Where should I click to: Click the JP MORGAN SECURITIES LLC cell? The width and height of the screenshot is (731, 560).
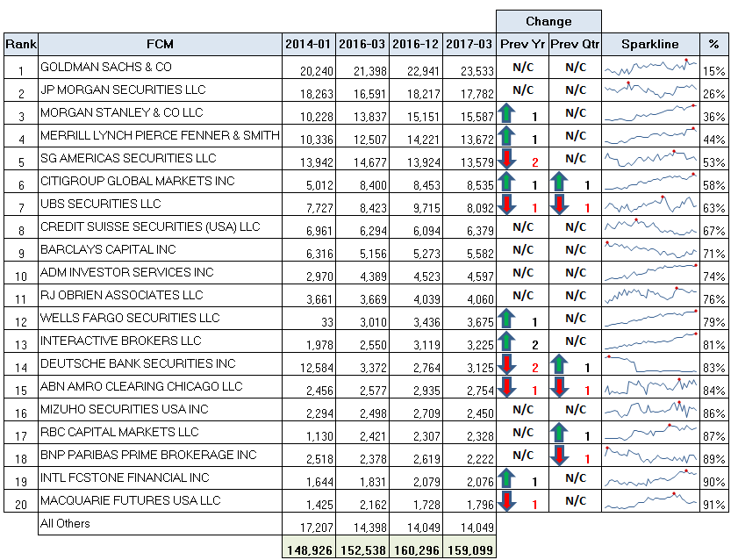pyautogui.click(x=160, y=90)
